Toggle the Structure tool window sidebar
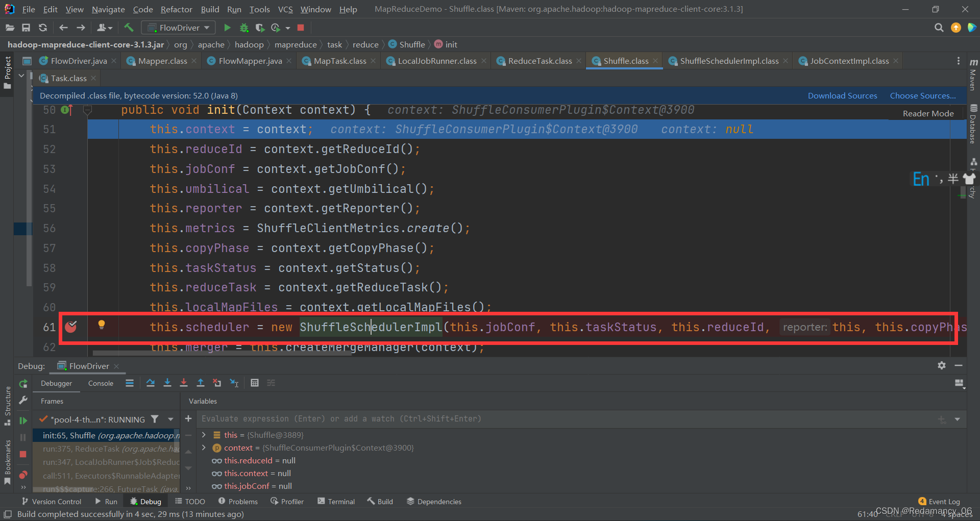 (x=7, y=405)
